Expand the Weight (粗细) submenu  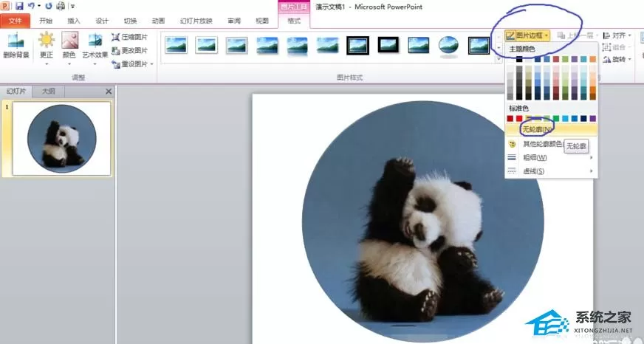[x=551, y=158]
